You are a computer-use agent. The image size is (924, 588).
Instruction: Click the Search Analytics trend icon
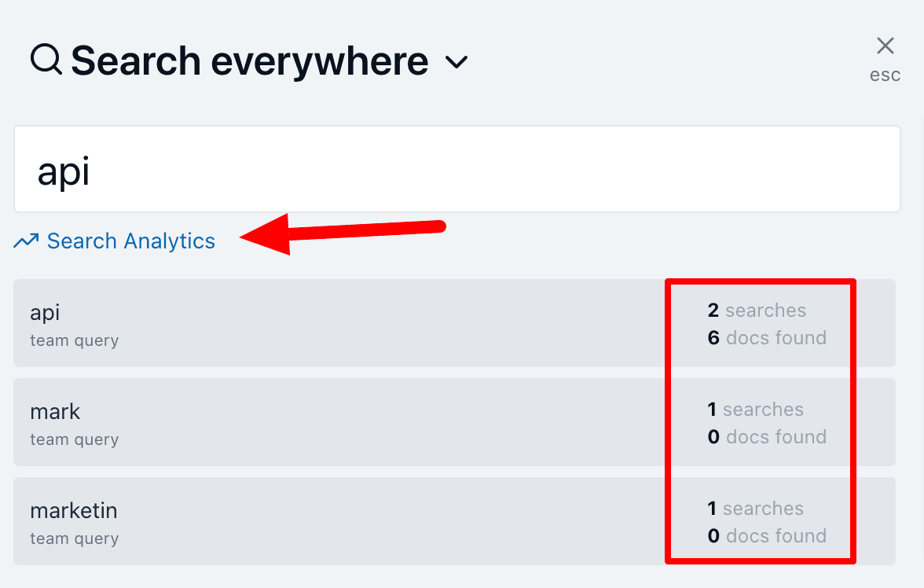pyautogui.click(x=26, y=241)
